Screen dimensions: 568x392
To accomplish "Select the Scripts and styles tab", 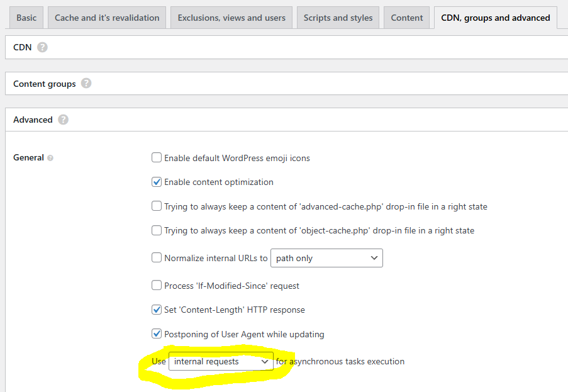I will point(338,18).
